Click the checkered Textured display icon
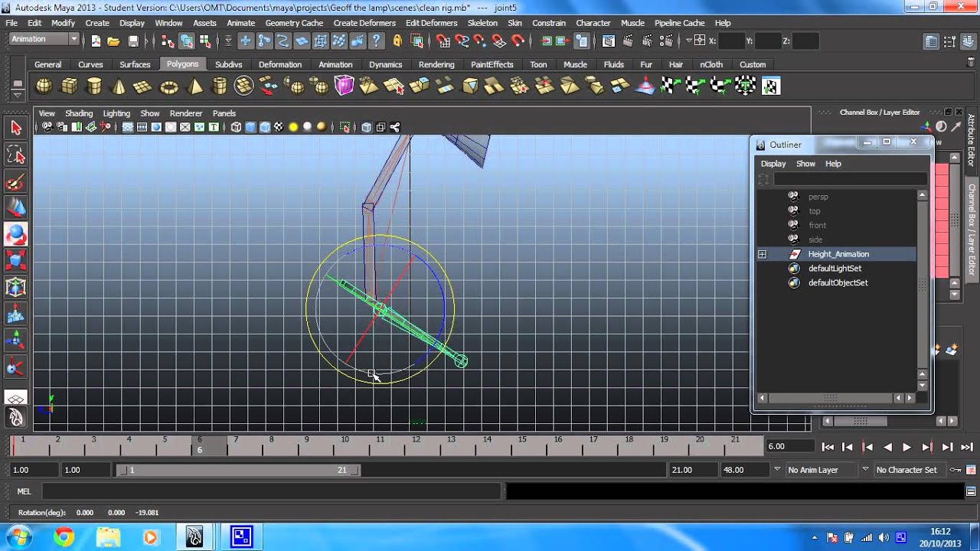This screenshot has height=551, width=980. coord(279,127)
